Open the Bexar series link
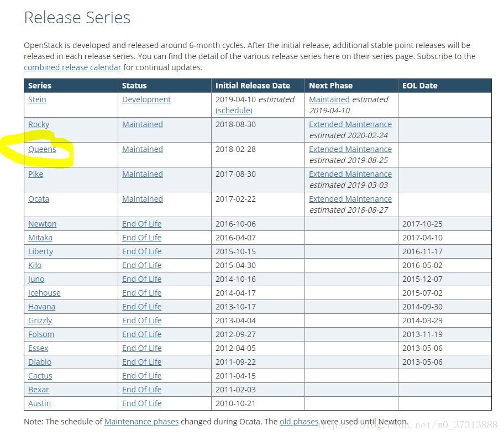The height and width of the screenshot is (436, 504). pyautogui.click(x=38, y=390)
